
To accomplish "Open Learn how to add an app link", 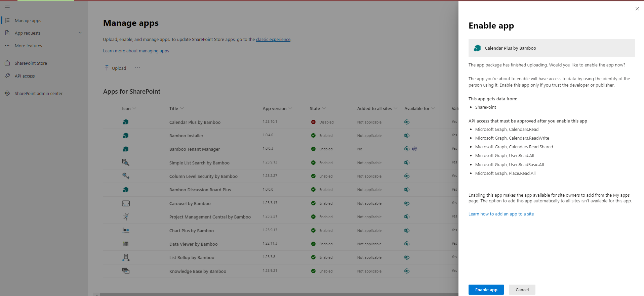I will (x=501, y=214).
